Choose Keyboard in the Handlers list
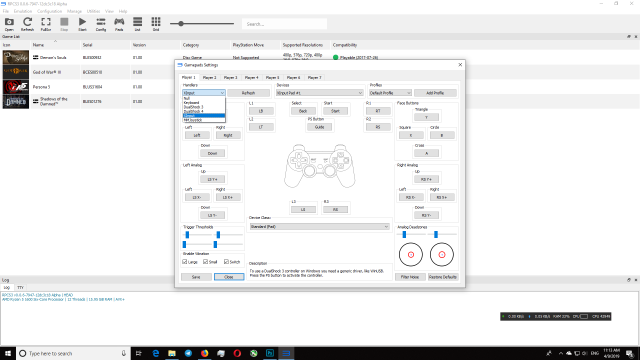Image resolution: width=640 pixels, height=360 pixels. point(204,103)
